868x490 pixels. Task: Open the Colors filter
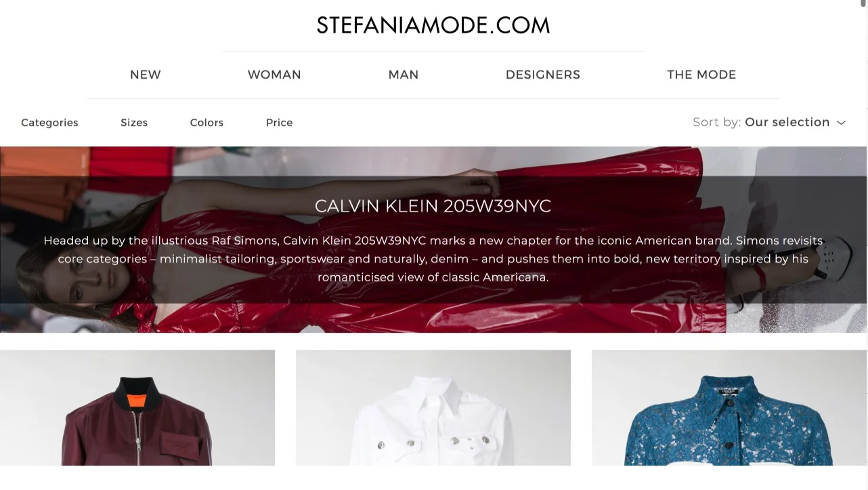(x=207, y=123)
